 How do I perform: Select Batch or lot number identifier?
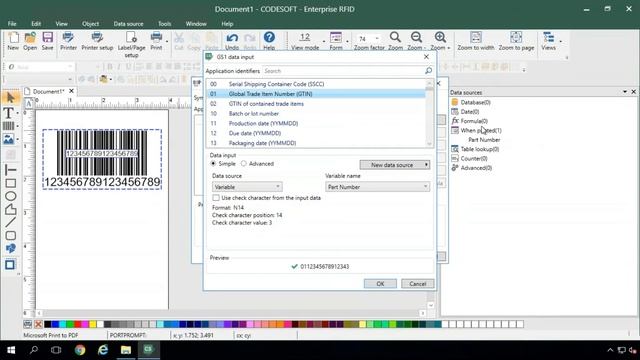tap(316, 113)
